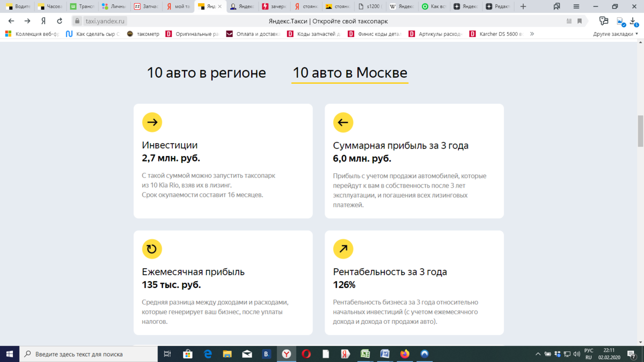Close the active Яндекс.Такси tab
The height and width of the screenshot is (362, 644).
click(219, 6)
